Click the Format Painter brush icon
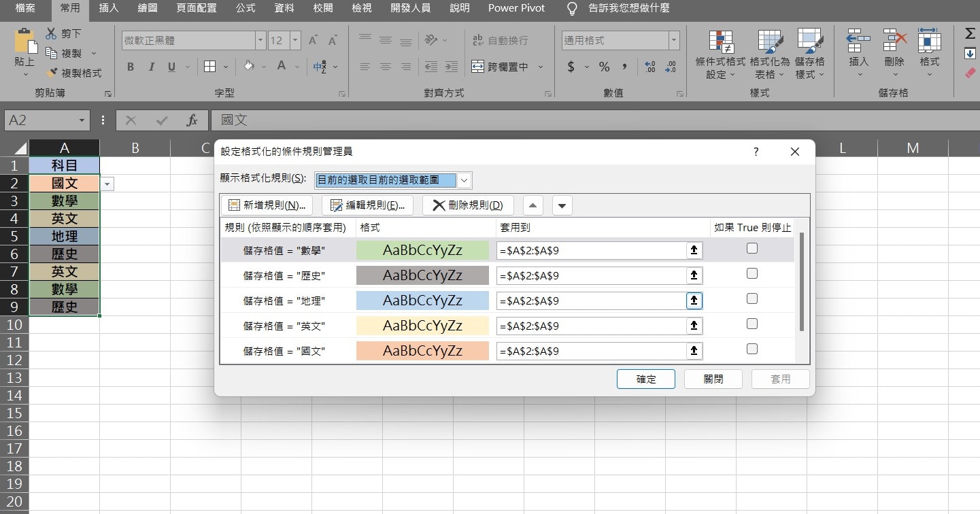Viewport: 980px width, 514px height. tap(52, 73)
